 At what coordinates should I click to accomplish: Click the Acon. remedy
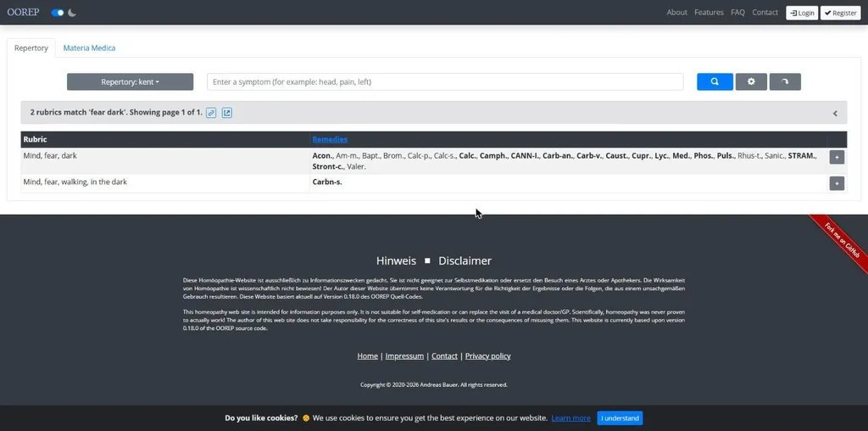[x=322, y=156]
